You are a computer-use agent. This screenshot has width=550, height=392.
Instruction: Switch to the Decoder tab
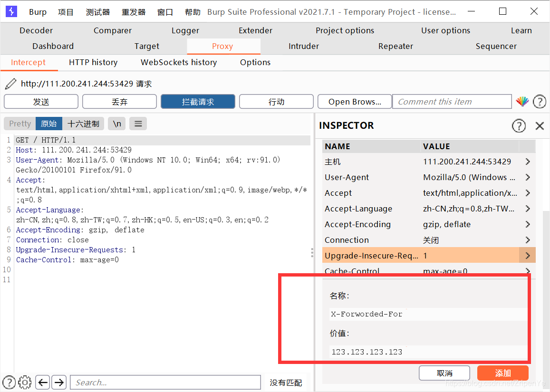(36, 30)
